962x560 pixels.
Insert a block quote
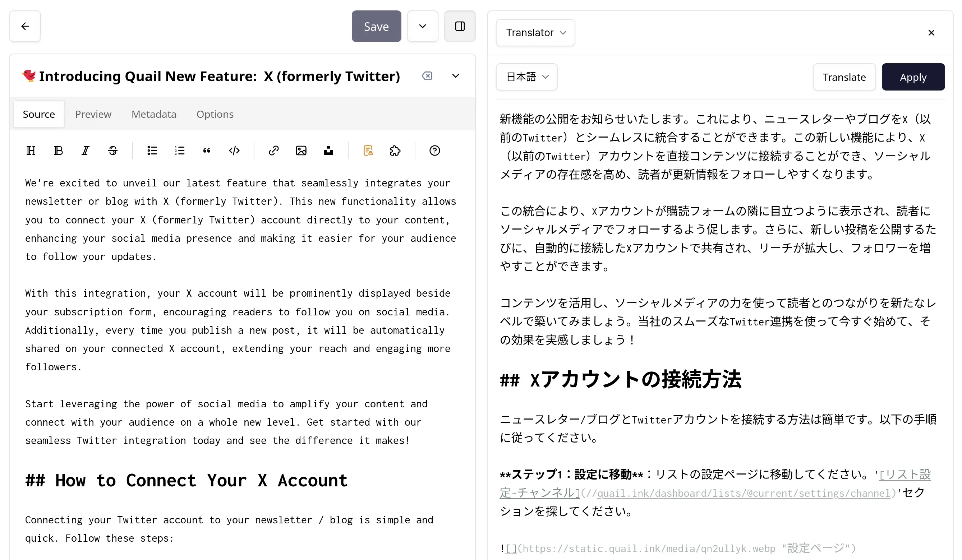(x=207, y=150)
